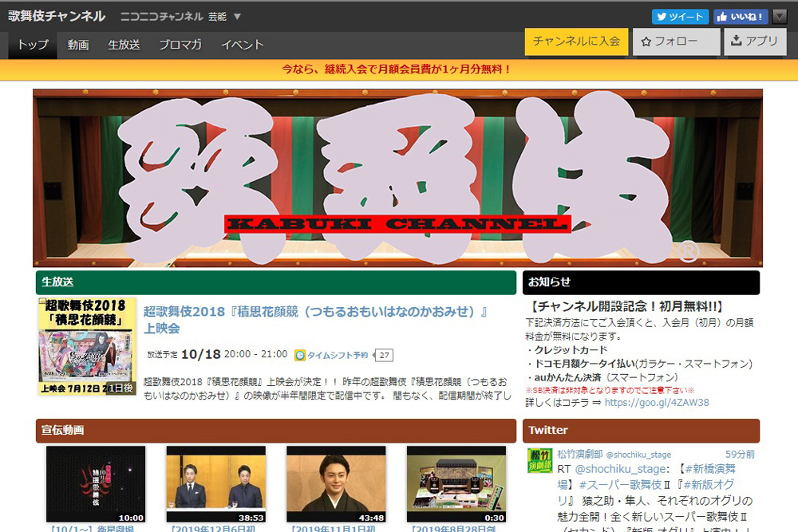Click the Facebook いいね! like button
This screenshot has height=532, width=798.
coord(740,17)
